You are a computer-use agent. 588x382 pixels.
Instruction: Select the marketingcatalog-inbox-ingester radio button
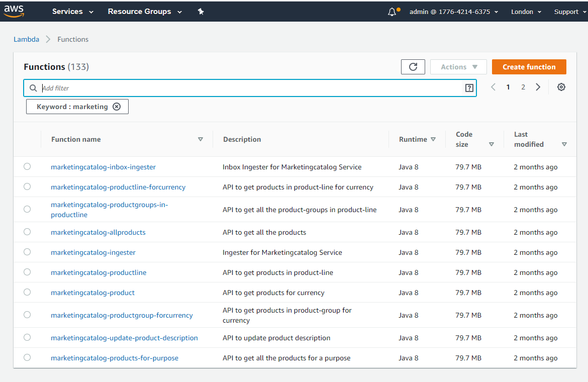27,166
